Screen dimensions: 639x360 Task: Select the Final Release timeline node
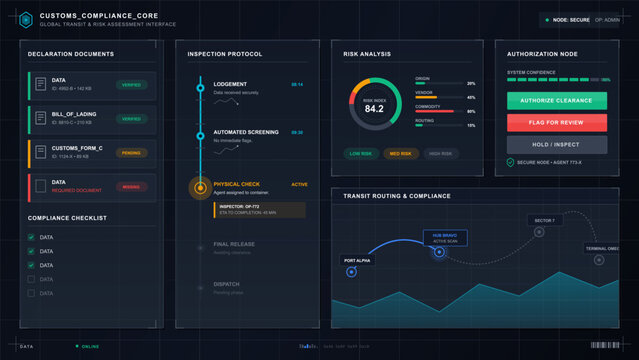point(200,248)
